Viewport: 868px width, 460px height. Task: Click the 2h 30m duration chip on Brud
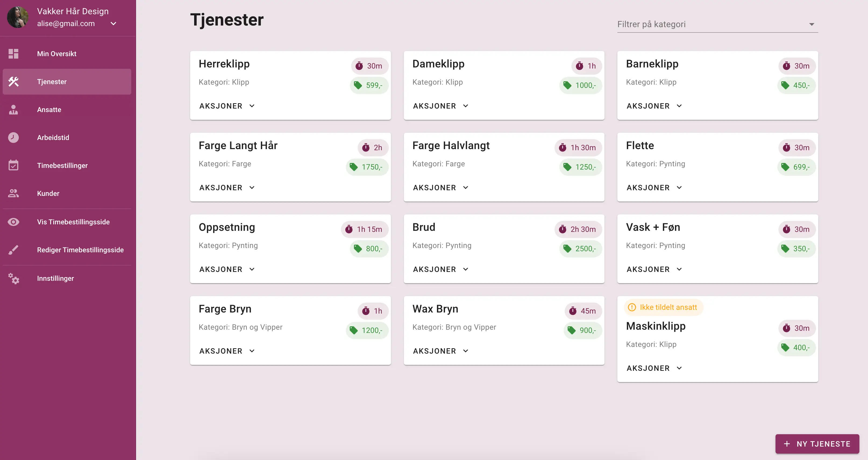click(x=578, y=229)
